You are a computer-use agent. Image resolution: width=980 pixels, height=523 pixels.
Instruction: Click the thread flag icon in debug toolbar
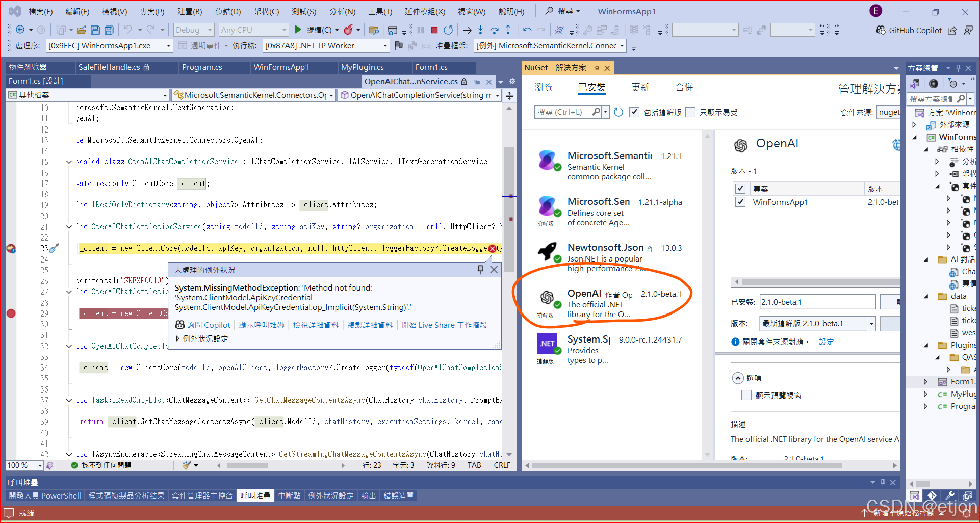(x=399, y=45)
